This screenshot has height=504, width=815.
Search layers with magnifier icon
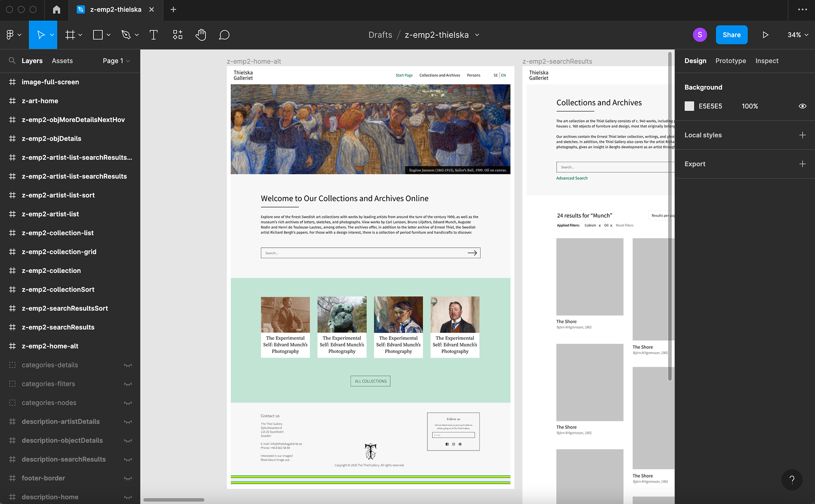pos(12,61)
